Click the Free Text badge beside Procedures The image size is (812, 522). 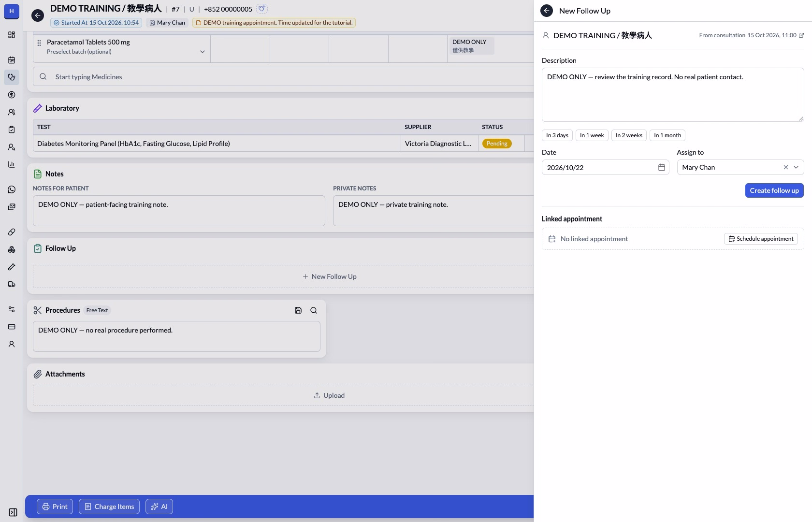click(97, 310)
